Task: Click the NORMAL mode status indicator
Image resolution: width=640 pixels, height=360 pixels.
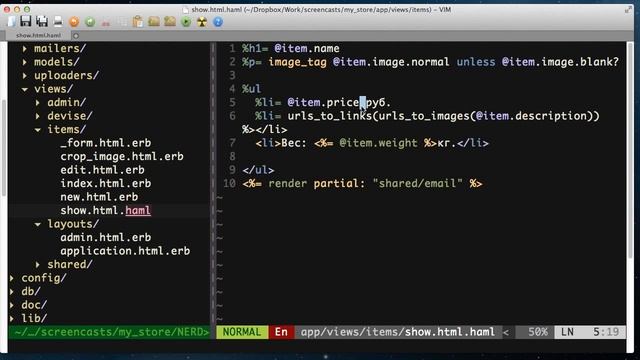Action: pos(242,332)
